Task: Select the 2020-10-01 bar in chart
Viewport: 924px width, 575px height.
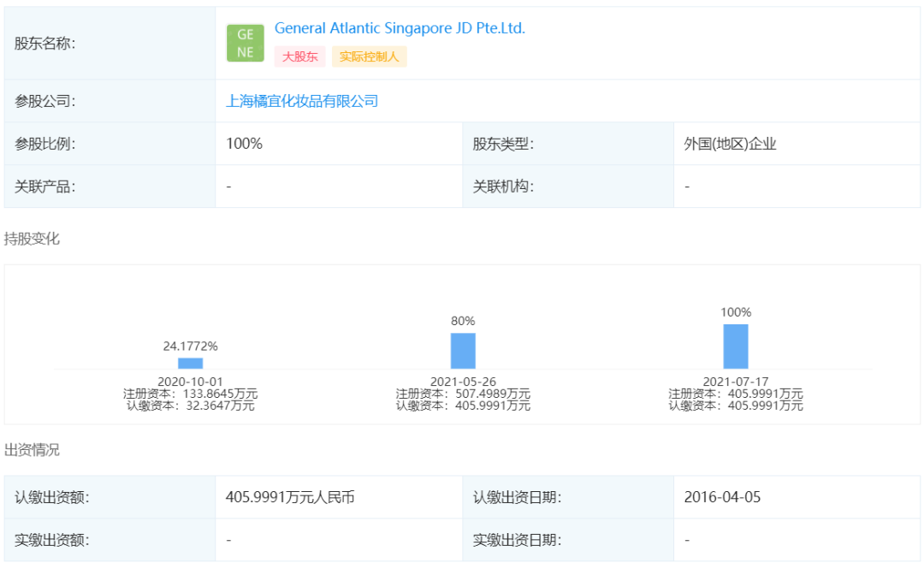Action: pyautogui.click(x=190, y=363)
